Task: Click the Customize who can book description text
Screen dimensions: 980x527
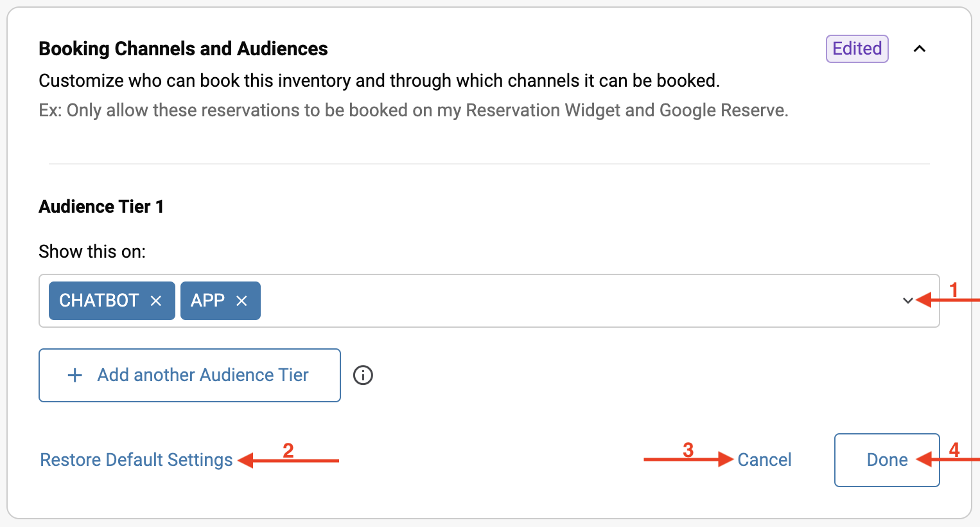Action: pos(379,81)
